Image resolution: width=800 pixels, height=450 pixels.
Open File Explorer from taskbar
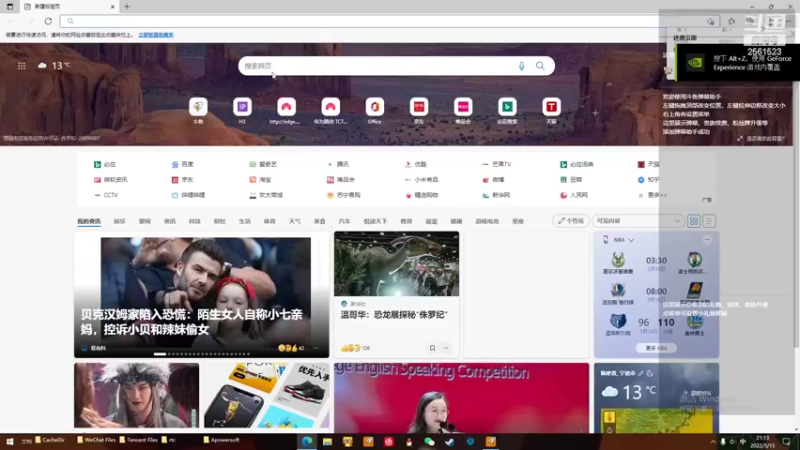pos(327,441)
